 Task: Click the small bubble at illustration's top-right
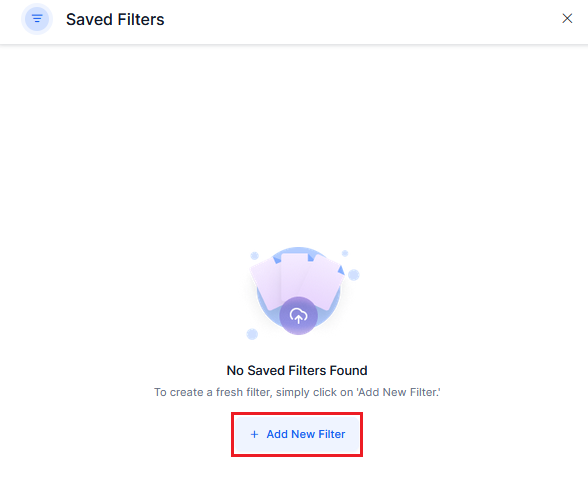[345, 254]
